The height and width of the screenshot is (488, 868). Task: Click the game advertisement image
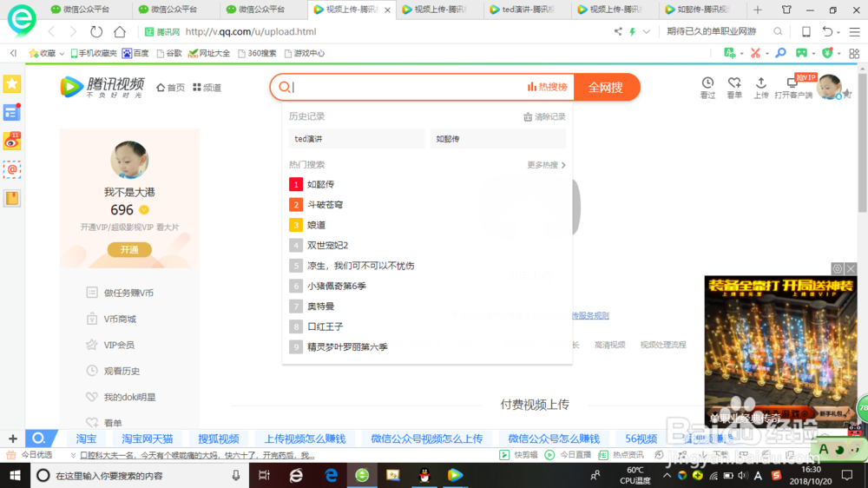[x=780, y=351]
